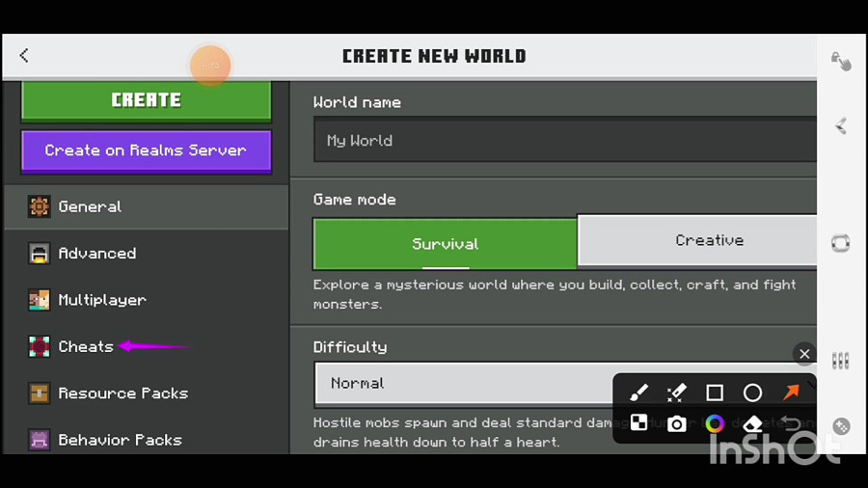
Task: Tap the touch lock hand icon
Action: [x=841, y=61]
